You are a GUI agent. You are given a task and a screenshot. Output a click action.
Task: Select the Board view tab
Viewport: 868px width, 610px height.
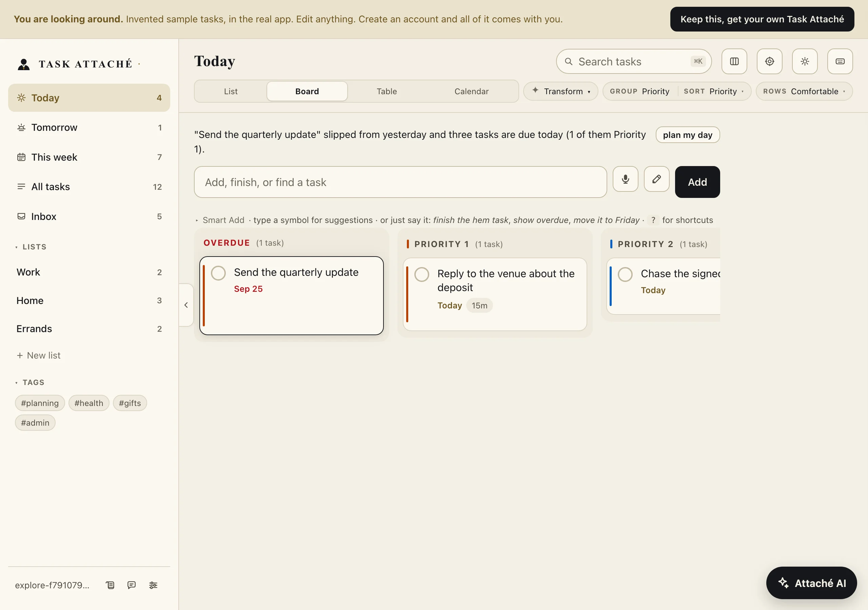tap(307, 91)
